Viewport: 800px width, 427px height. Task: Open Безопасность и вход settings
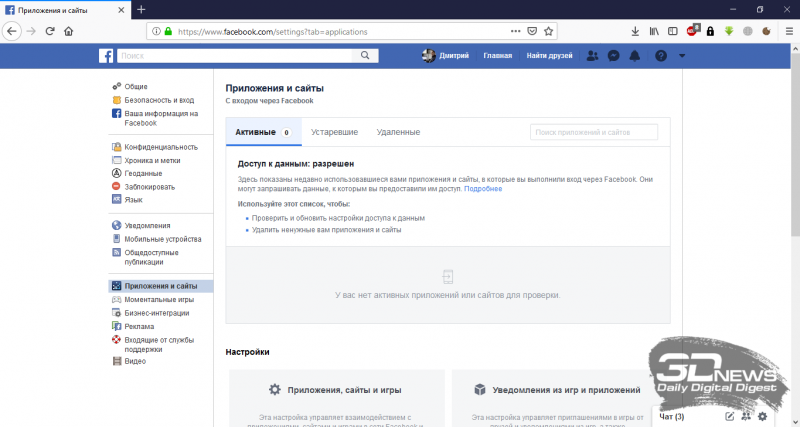pos(161,100)
